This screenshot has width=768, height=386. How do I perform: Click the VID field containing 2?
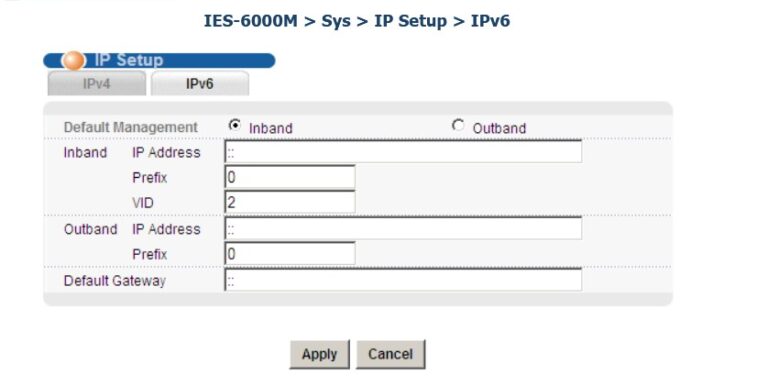(x=290, y=202)
